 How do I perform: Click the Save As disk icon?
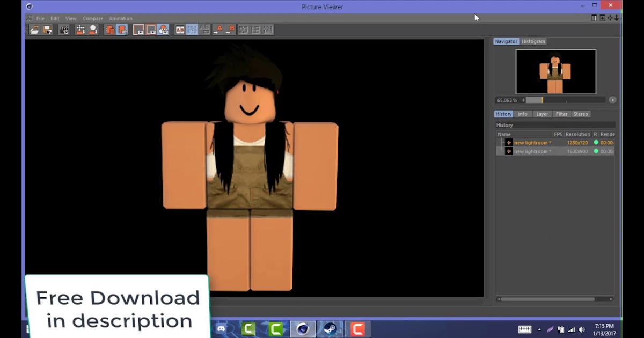pyautogui.click(x=47, y=30)
